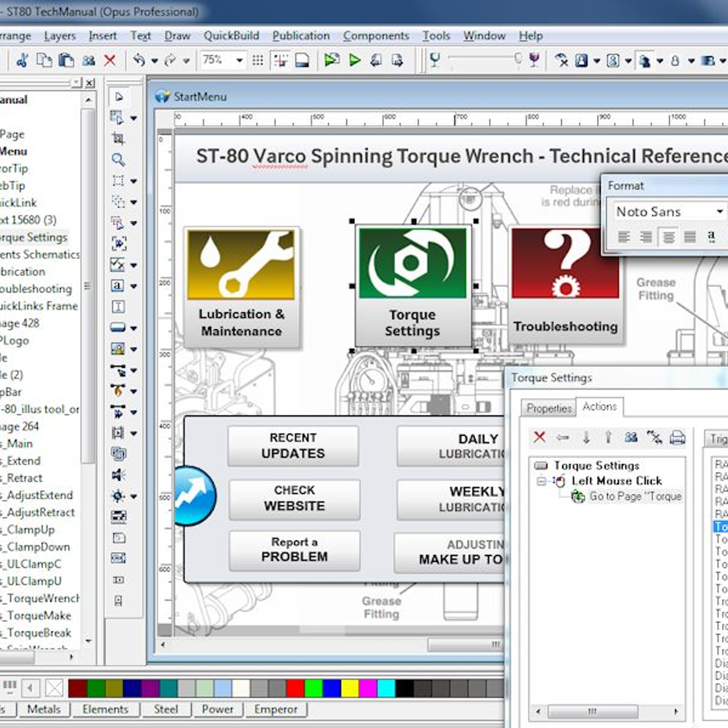Switch to the Properties tab
728x728 pixels.
[x=548, y=408]
